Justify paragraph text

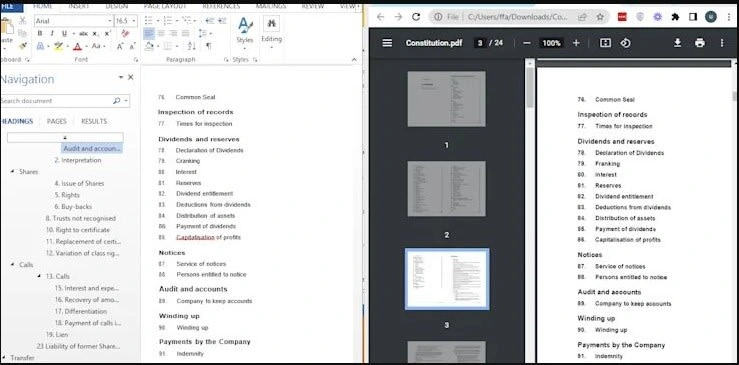pos(186,33)
